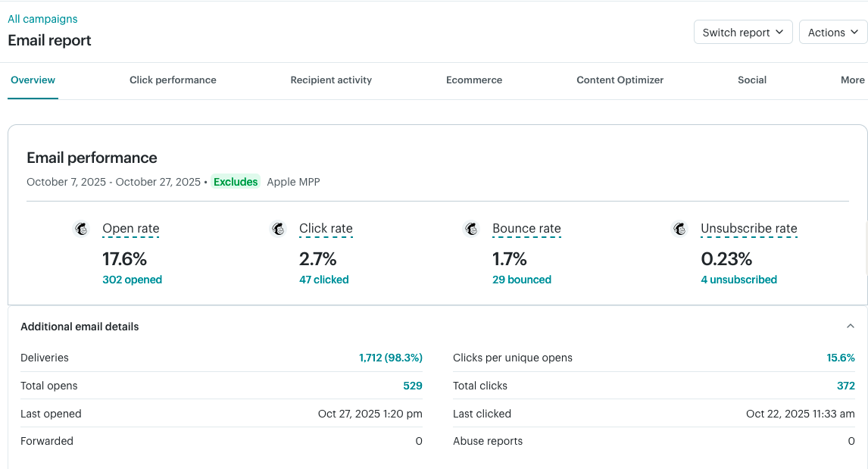This screenshot has width=868, height=469.
Task: Open the Content Optimizer tab
Action: [620, 80]
